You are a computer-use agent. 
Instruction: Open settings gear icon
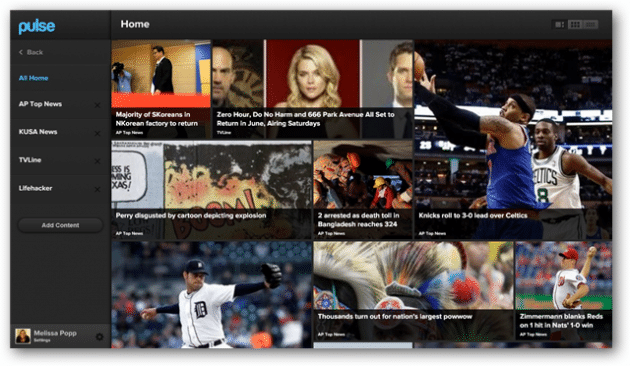tap(100, 337)
